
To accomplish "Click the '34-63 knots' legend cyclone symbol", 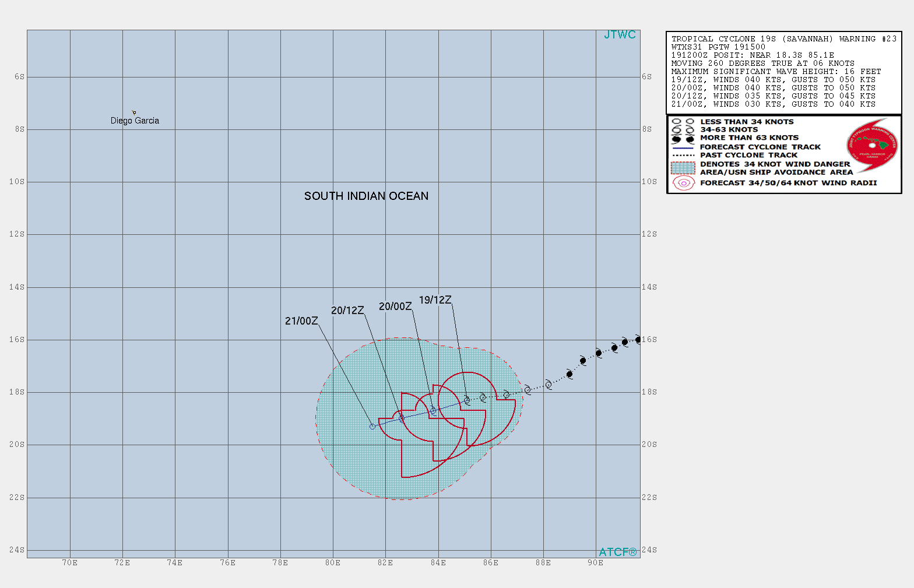I will (x=683, y=130).
